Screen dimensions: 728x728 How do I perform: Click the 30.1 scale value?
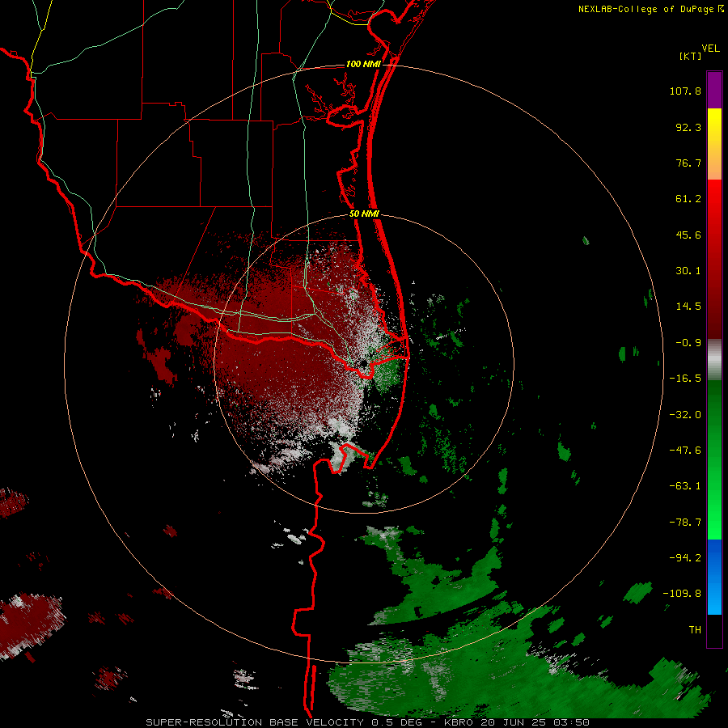688,271
